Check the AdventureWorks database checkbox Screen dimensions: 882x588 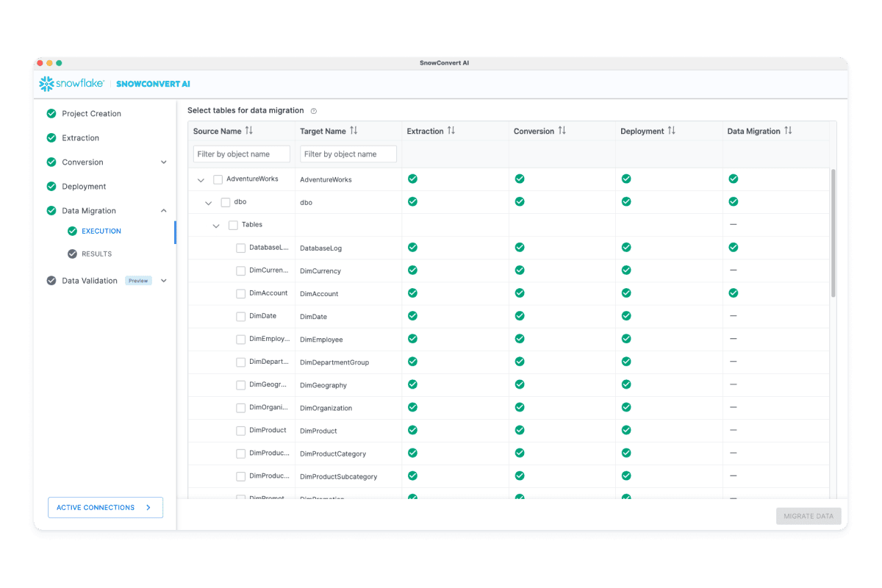pos(218,179)
